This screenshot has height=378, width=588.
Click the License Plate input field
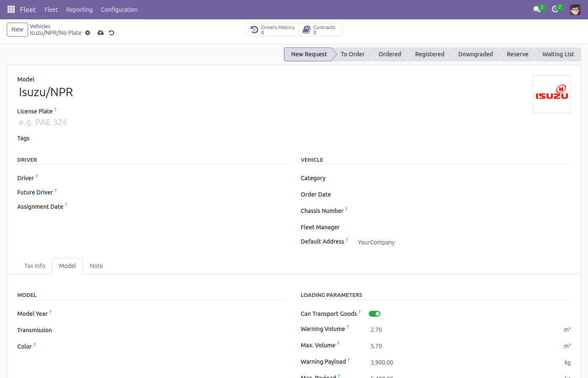[x=152, y=122]
